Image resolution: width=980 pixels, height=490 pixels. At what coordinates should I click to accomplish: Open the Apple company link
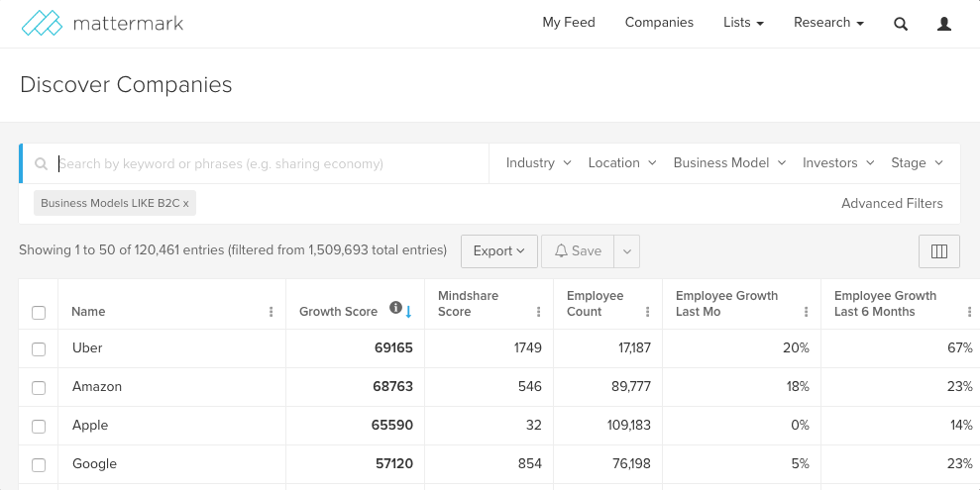[90, 425]
